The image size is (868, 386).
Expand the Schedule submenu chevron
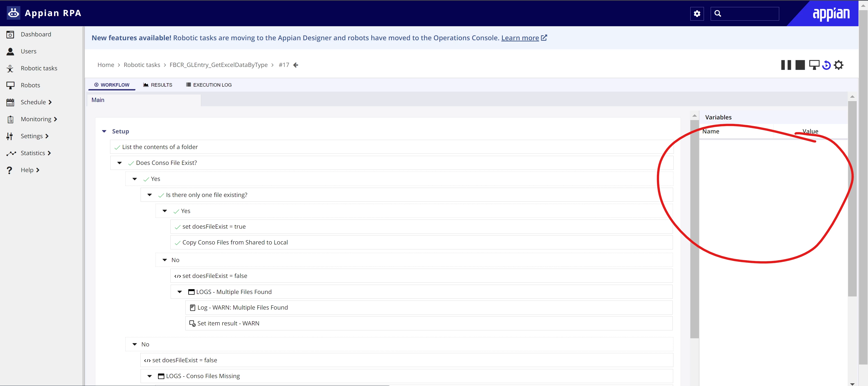point(50,102)
